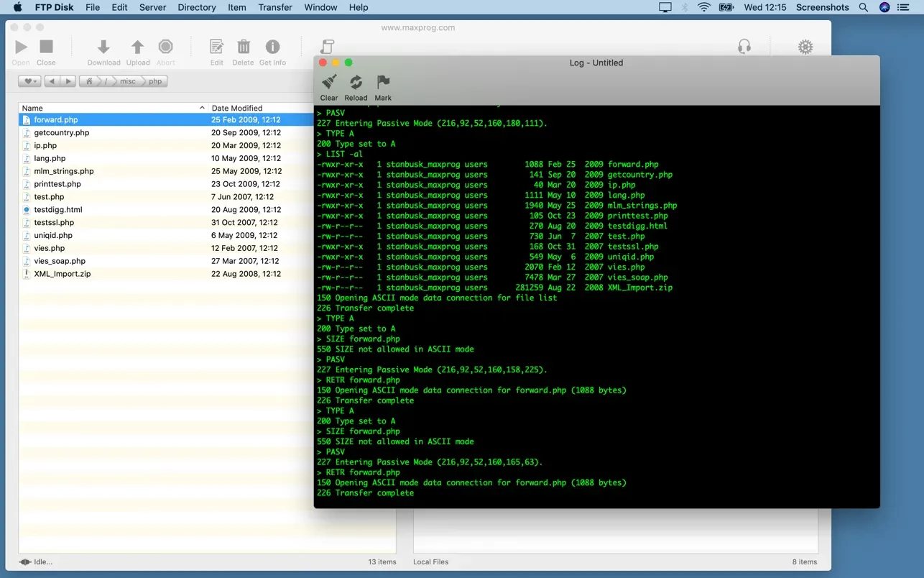Image resolution: width=924 pixels, height=578 pixels.
Task: Sort files by Name column header
Action: 32,108
